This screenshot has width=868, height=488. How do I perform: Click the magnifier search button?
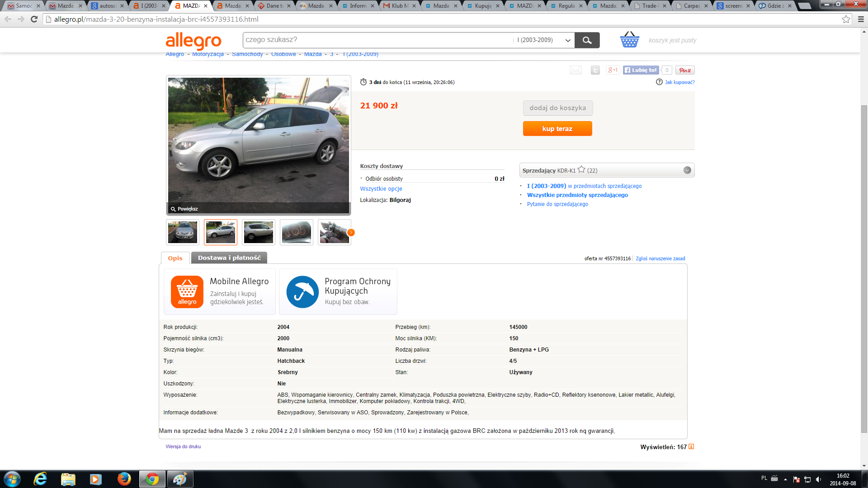click(587, 40)
